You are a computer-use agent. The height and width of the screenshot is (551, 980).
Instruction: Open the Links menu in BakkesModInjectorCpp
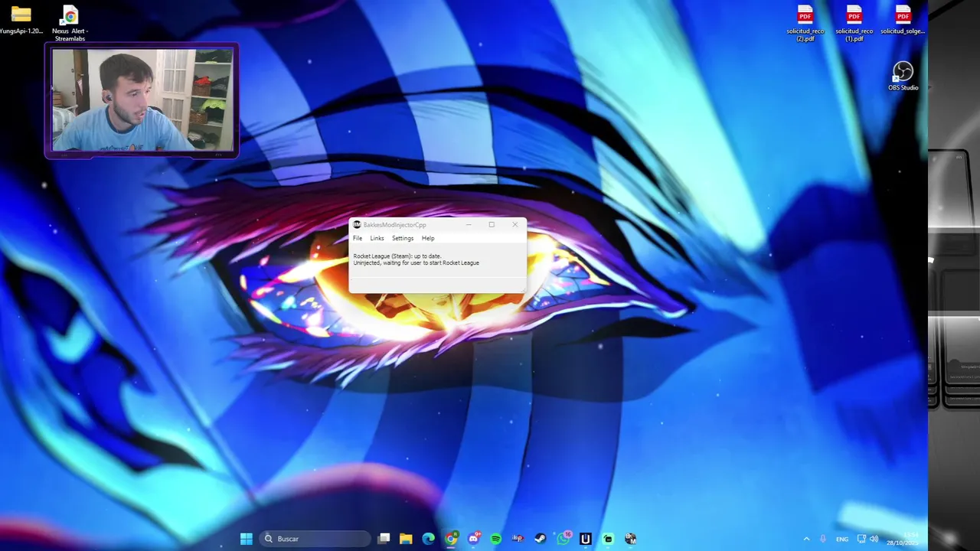377,238
